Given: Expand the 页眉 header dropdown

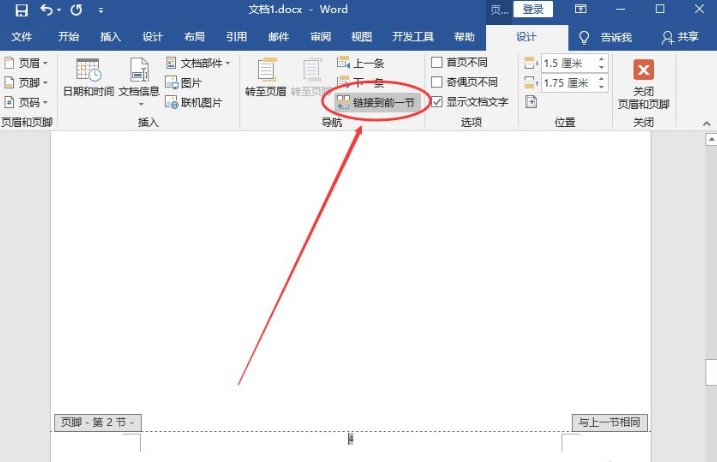Looking at the screenshot, I should [x=26, y=63].
